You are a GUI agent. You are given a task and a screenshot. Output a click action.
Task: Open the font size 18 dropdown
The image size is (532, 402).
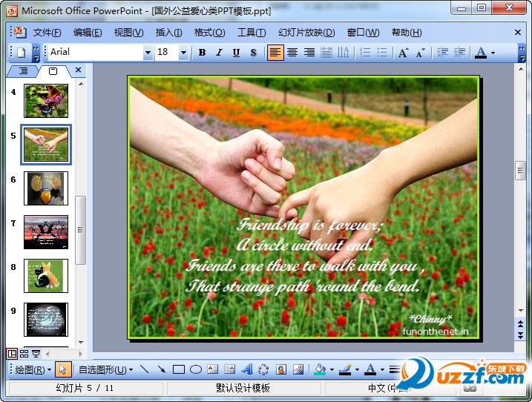(x=183, y=53)
